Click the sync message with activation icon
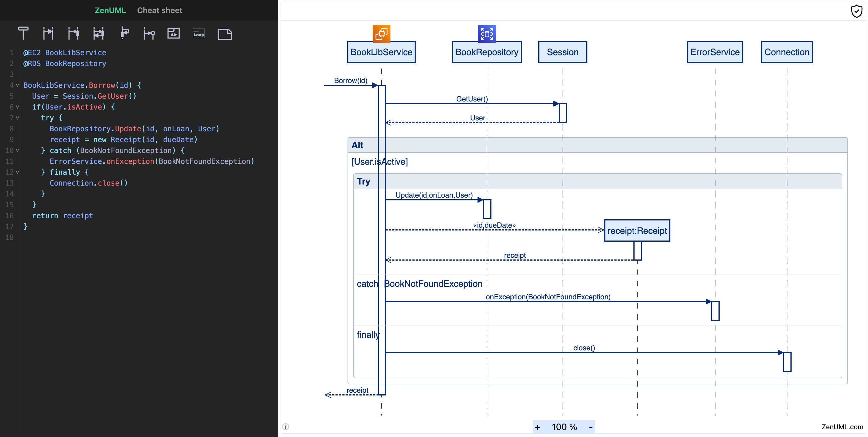This screenshot has width=868, height=437. point(73,33)
